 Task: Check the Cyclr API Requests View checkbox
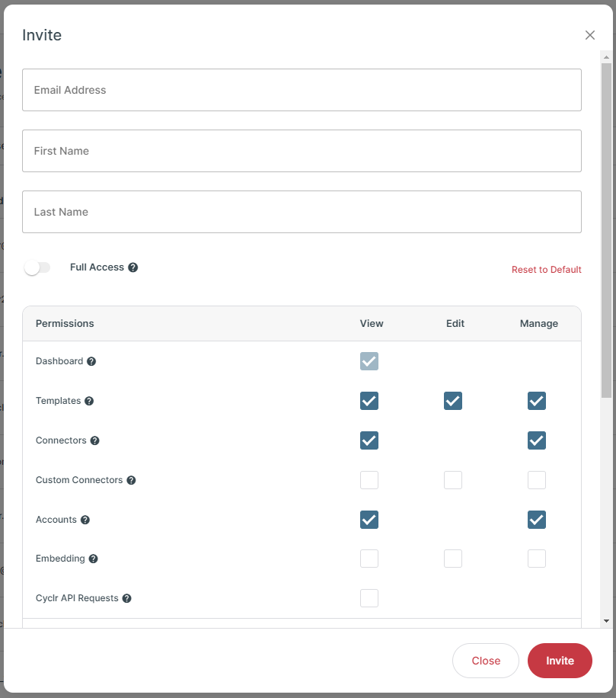369,598
